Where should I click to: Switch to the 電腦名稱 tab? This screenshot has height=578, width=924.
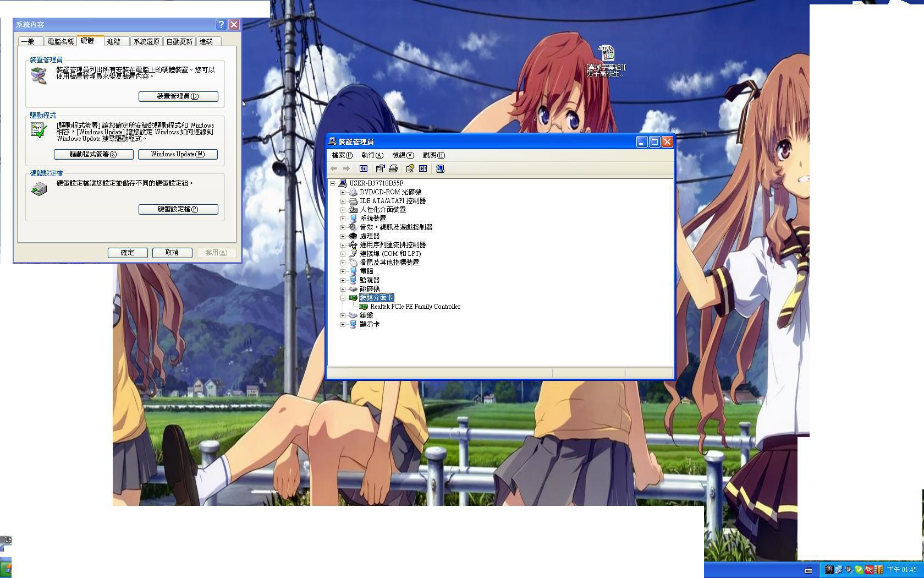pyautogui.click(x=61, y=41)
